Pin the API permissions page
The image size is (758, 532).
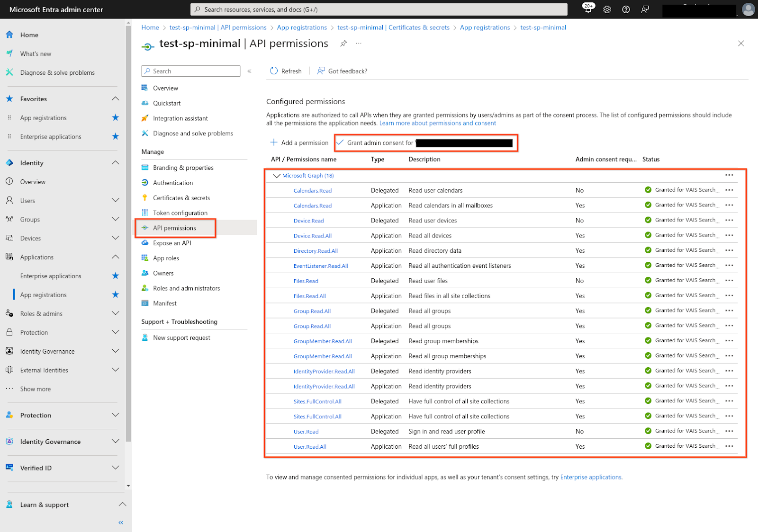tap(343, 44)
